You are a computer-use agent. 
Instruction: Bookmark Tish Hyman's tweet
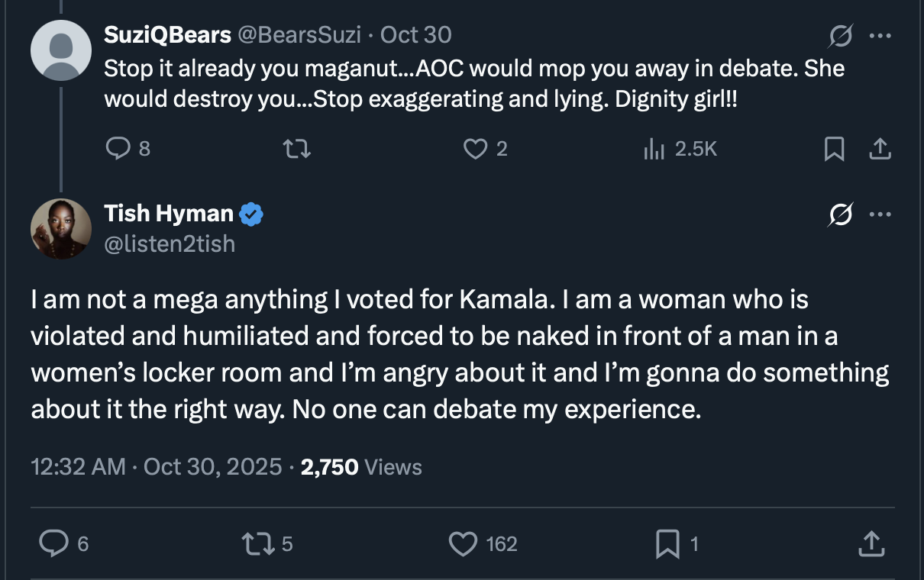(x=667, y=543)
